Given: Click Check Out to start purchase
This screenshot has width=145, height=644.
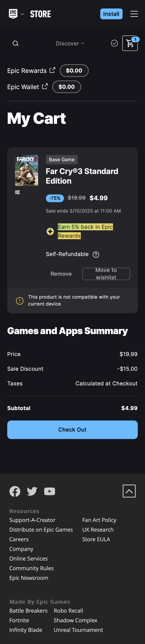Looking at the screenshot, I should coord(72,430).
